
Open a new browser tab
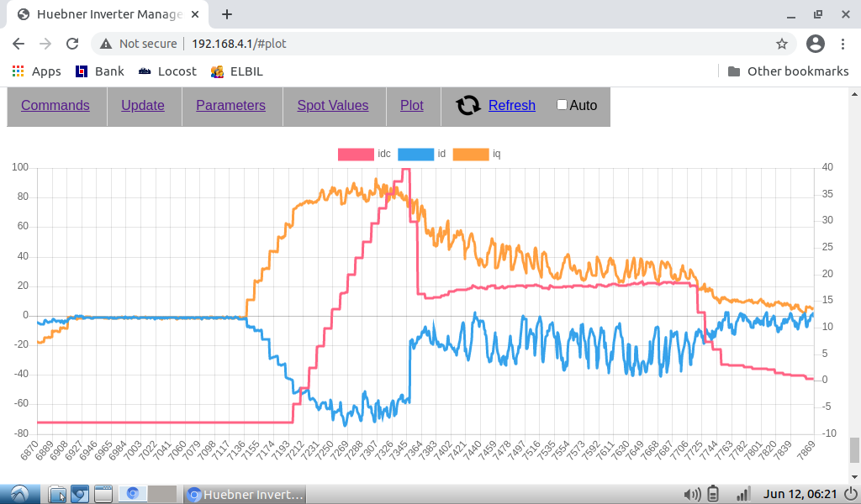[x=227, y=14]
